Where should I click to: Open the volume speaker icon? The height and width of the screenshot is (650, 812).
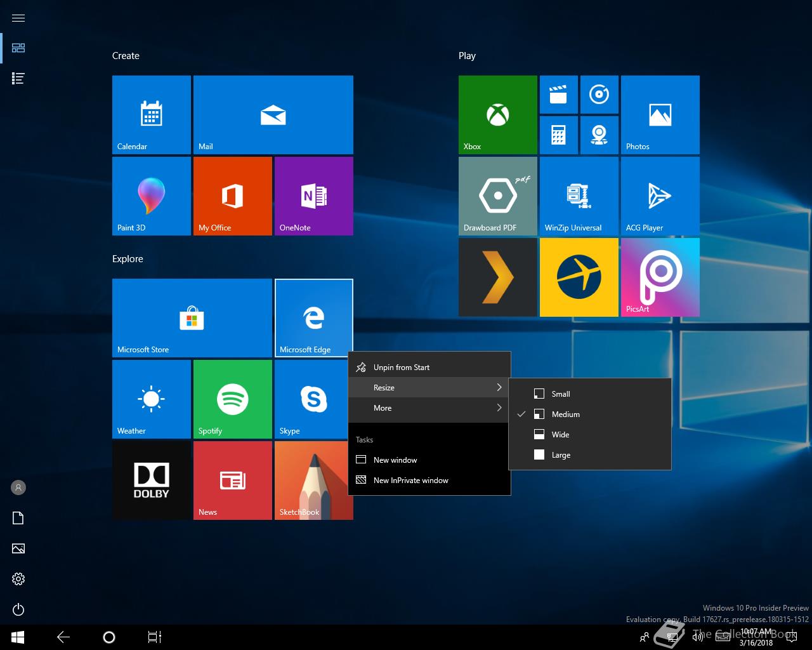pyautogui.click(x=698, y=637)
